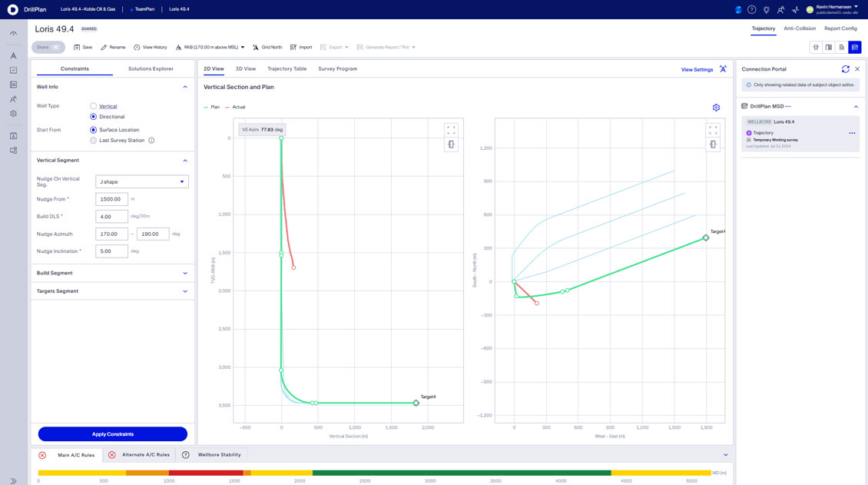Switch to Solutions Explorer tab
The width and height of the screenshot is (868, 485).
[x=151, y=68]
